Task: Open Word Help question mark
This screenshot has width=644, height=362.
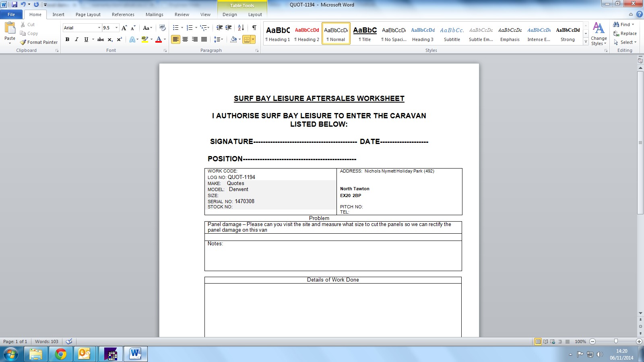Action: point(639,14)
